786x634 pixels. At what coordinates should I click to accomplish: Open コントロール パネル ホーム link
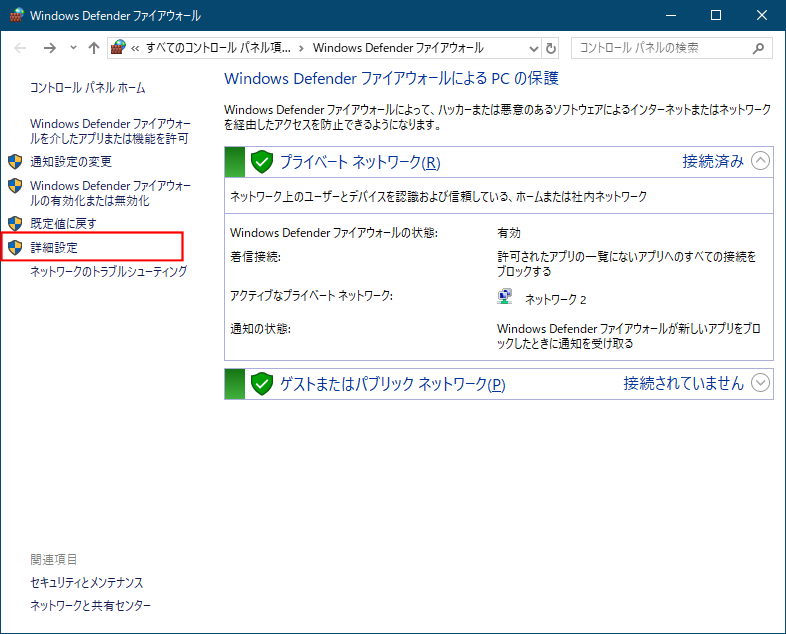coord(88,88)
